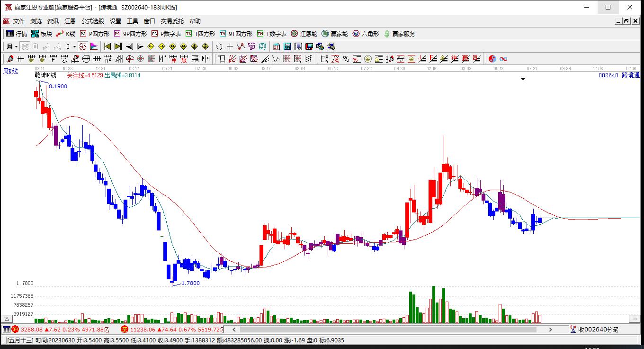Image resolution: width=644 pixels, height=349 pixels.
Task: Open the 浏览 menu
Action: pyautogui.click(x=36, y=21)
